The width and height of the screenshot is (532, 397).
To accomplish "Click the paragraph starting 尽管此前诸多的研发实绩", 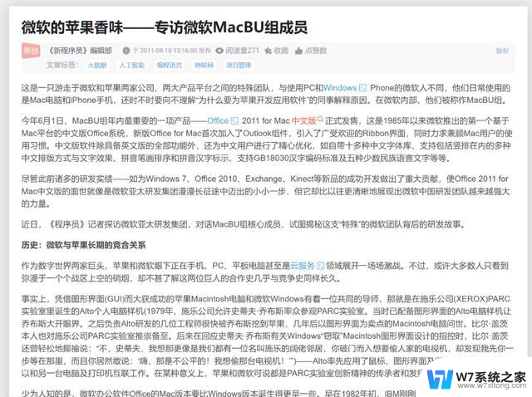I will coord(266,191).
